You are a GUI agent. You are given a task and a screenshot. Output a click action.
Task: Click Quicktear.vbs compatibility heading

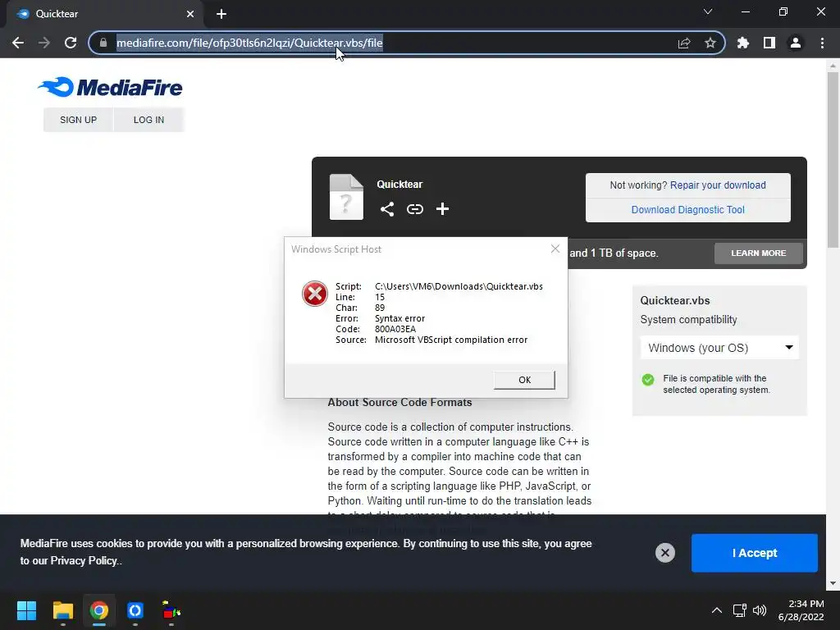tap(675, 300)
